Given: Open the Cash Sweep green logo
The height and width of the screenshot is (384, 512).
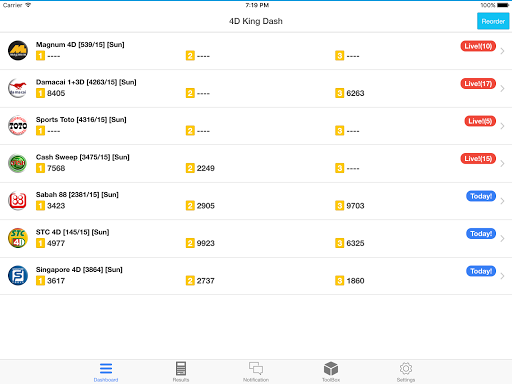Looking at the screenshot, I should click(x=18, y=163).
